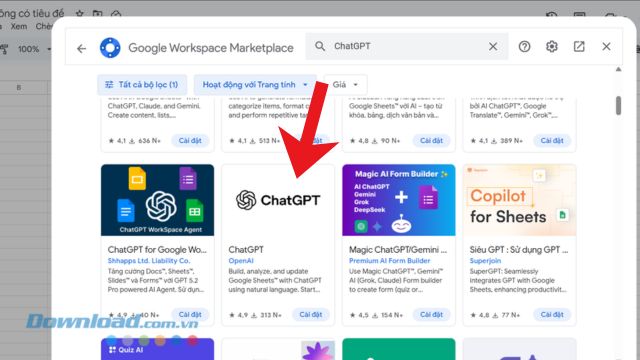Open the Quiz AI app thumbnail
This screenshot has height=360, width=640.
point(158,349)
